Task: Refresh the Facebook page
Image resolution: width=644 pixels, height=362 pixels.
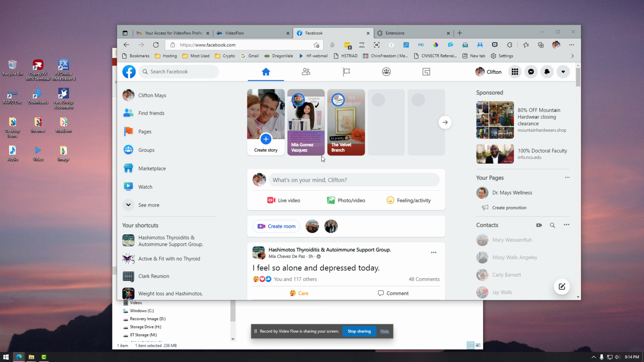Action: click(x=156, y=45)
